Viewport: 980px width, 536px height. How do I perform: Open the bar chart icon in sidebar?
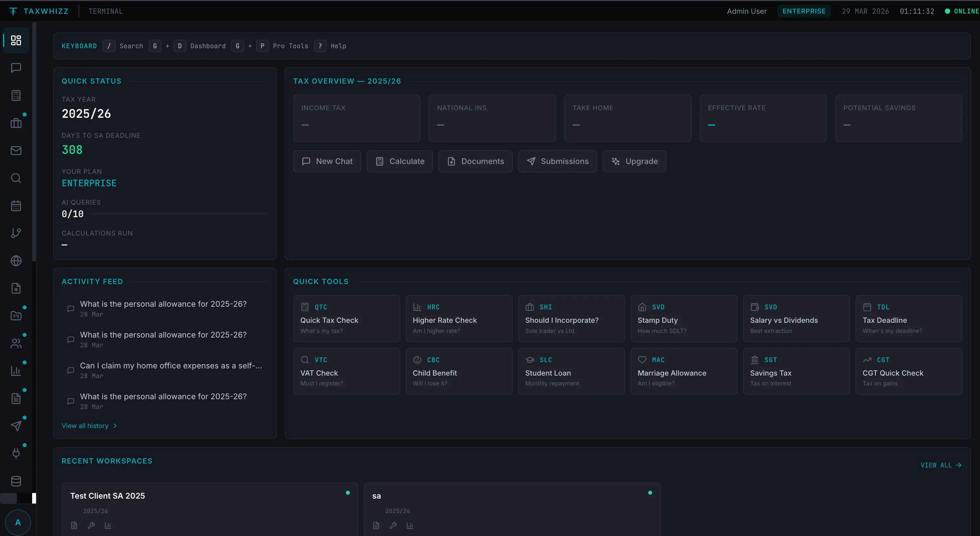point(16,371)
